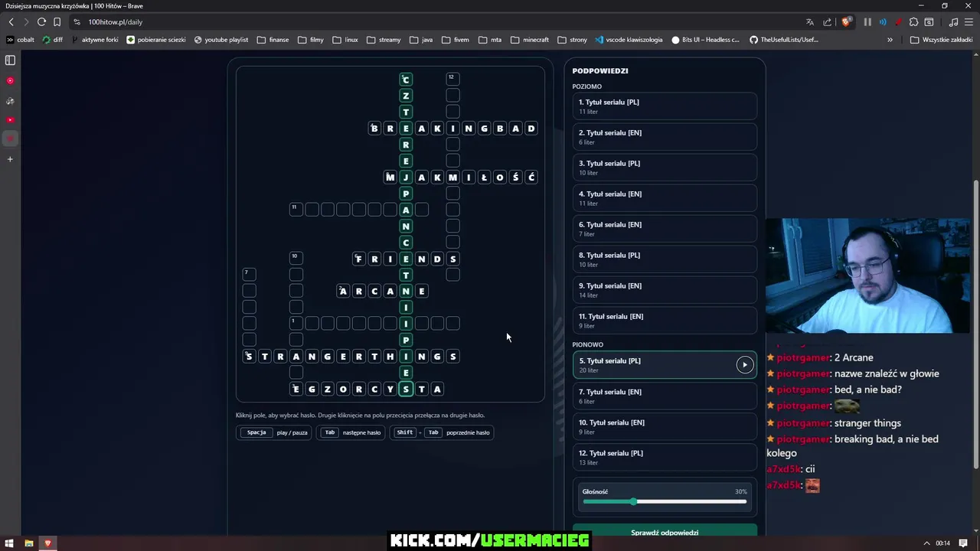The height and width of the screenshot is (551, 980).
Task: Open vscode klawiszologia bookmark
Action: (629, 40)
